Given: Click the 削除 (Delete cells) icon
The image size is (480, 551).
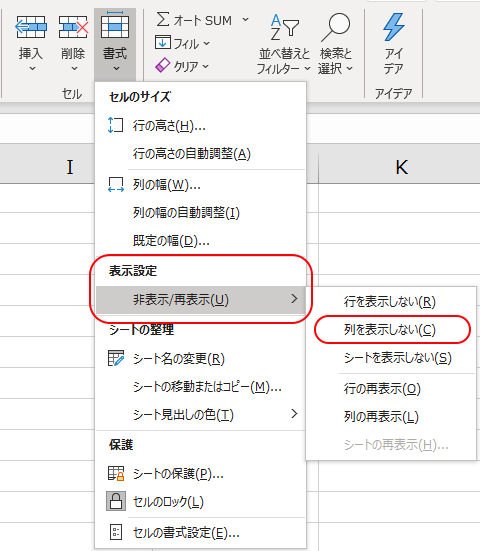Looking at the screenshot, I should [x=73, y=27].
